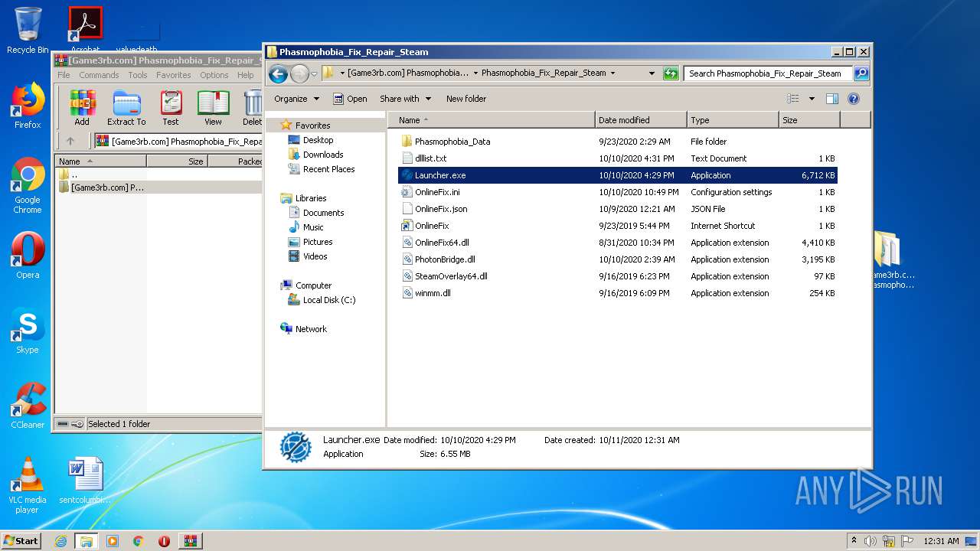Click the Explorer help question mark icon
This screenshot has height=551, width=980.
point(854,99)
